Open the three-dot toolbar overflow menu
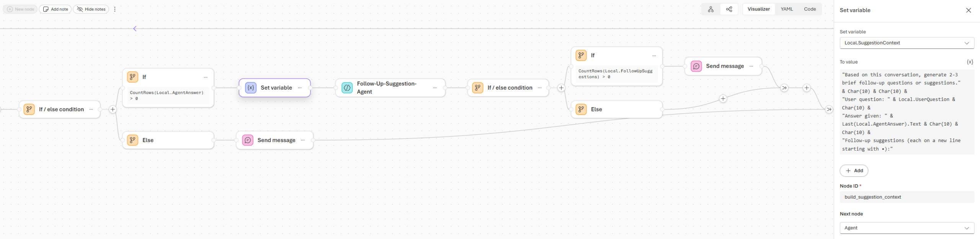Viewport: 980px width, 239px height. click(115, 9)
